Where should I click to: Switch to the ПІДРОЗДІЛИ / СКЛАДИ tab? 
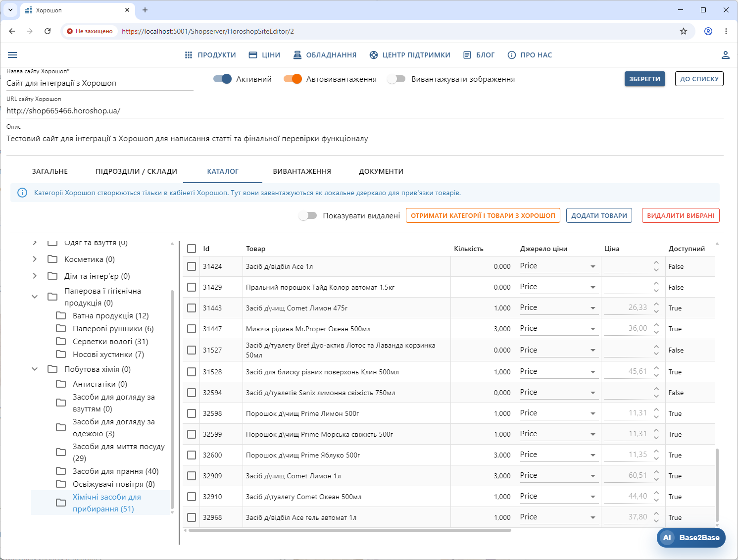coord(137,171)
